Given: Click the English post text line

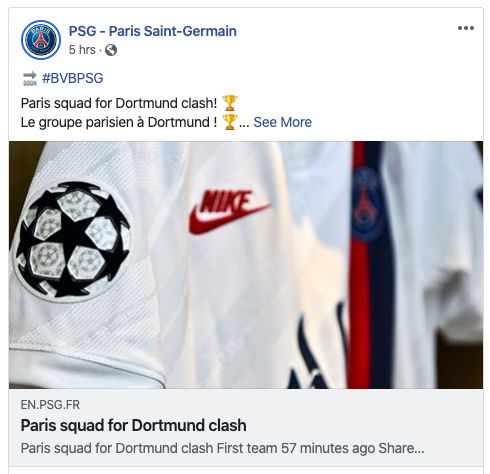Looking at the screenshot, I should tap(119, 103).
